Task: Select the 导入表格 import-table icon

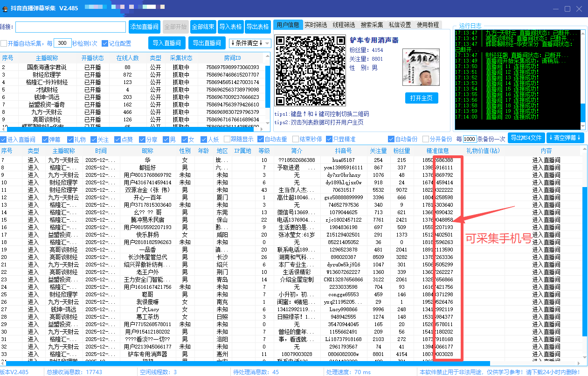Action: click(x=230, y=27)
